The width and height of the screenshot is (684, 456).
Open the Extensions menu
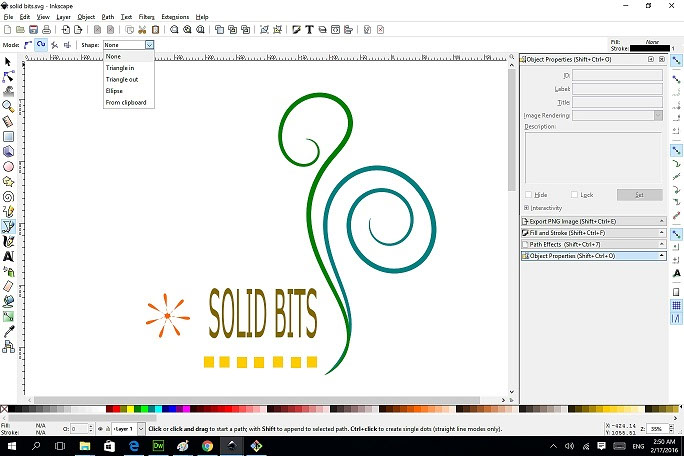[175, 17]
